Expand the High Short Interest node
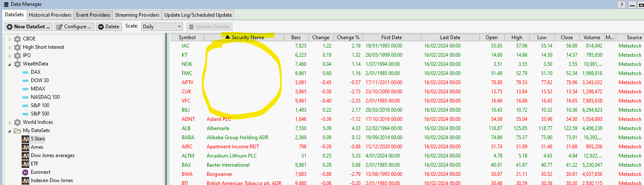 click(x=10, y=47)
